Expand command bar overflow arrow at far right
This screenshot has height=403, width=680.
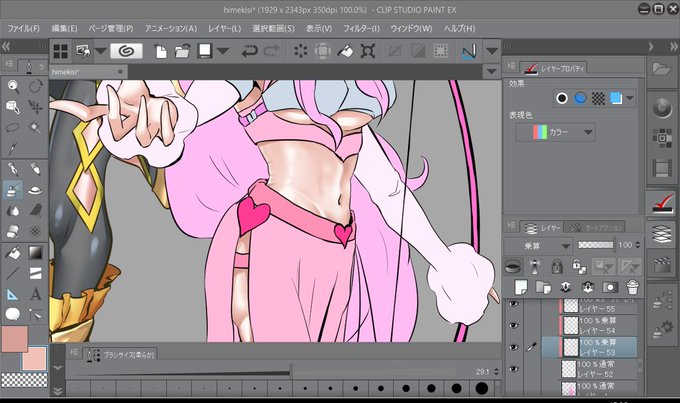492,51
